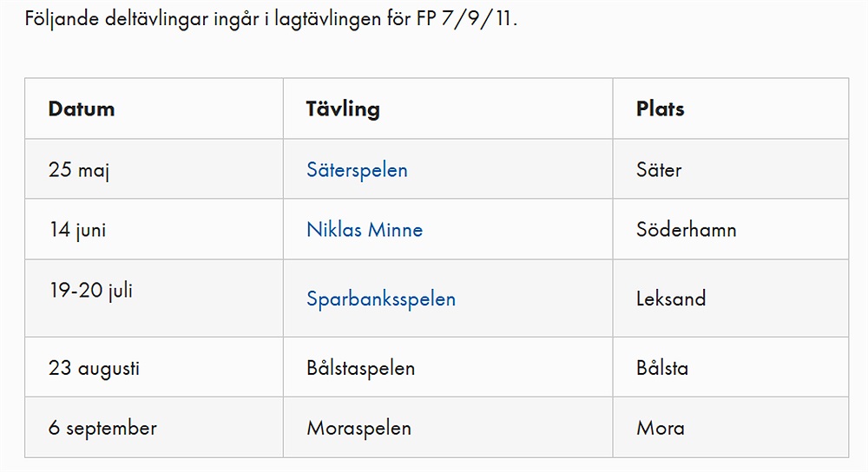The image size is (868, 472).
Task: Select the Säter place cell
Action: pos(659,170)
